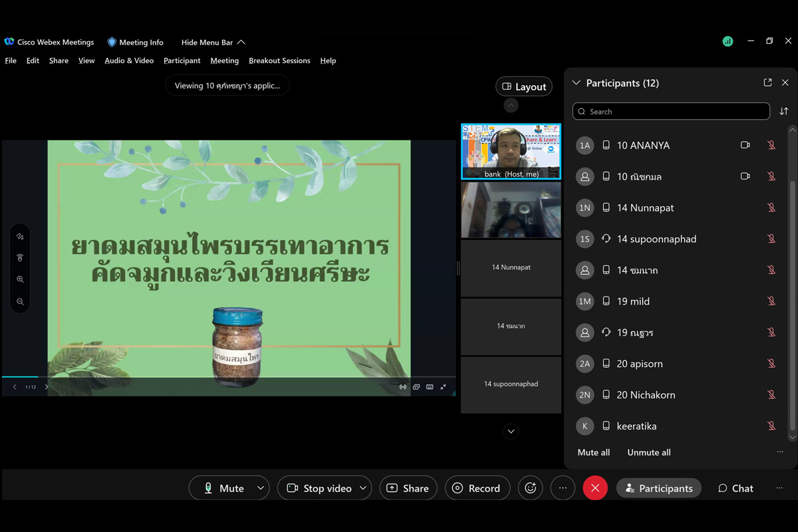The width and height of the screenshot is (798, 532).
Task: Click the zoom in magnifier icon
Action: tap(20, 279)
